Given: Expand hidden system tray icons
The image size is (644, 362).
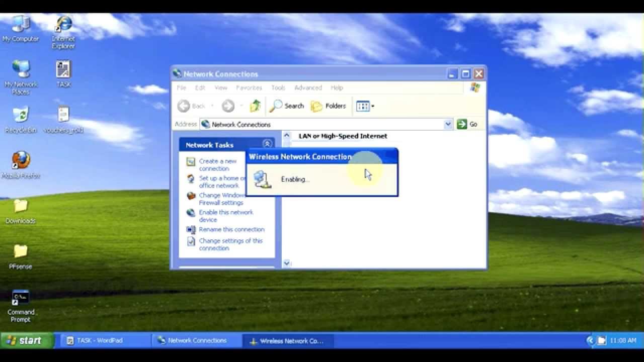Looking at the screenshot, I should (590, 340).
